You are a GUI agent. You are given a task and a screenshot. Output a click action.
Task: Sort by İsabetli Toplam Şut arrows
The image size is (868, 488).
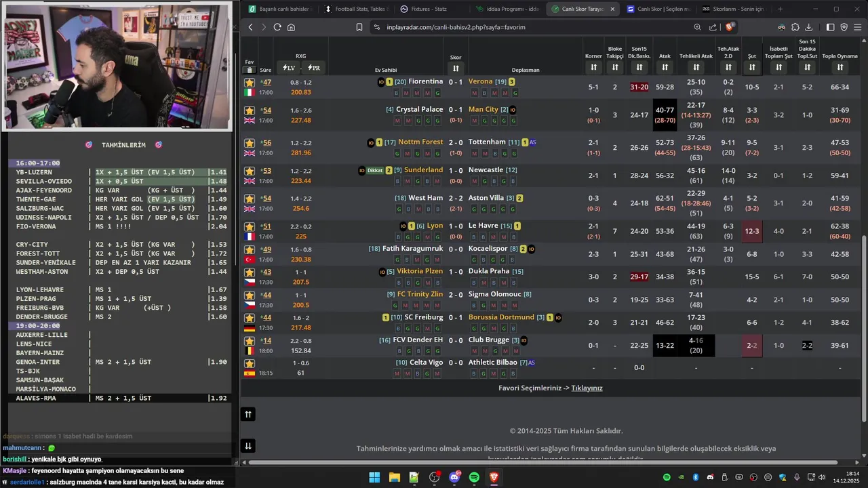778,67
